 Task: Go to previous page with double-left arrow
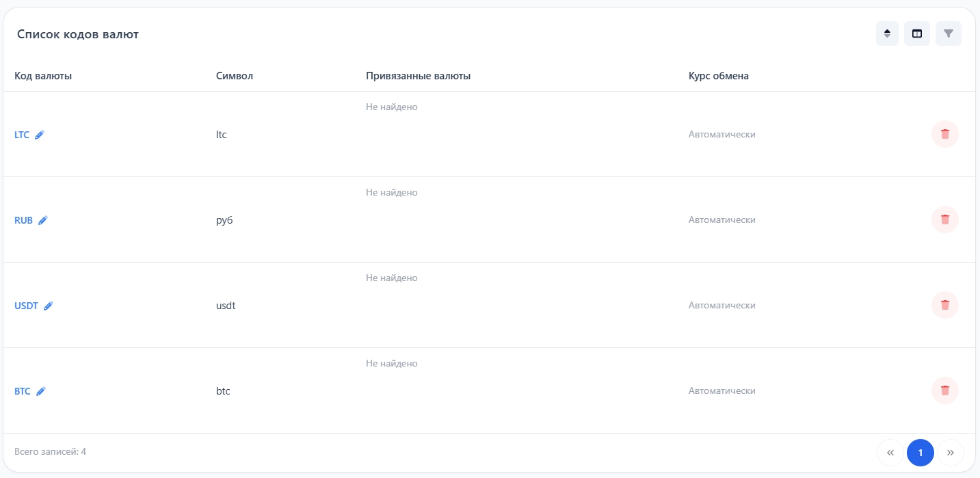(890, 453)
